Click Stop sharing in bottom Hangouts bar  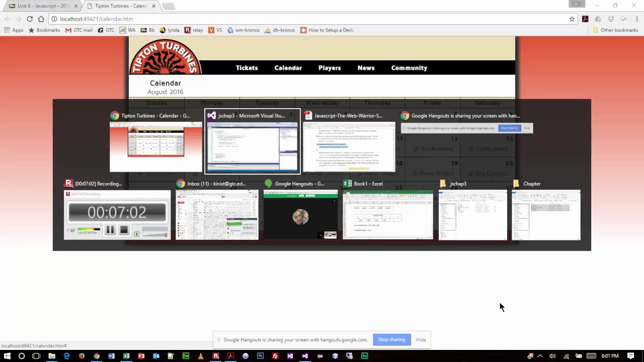coord(391,340)
